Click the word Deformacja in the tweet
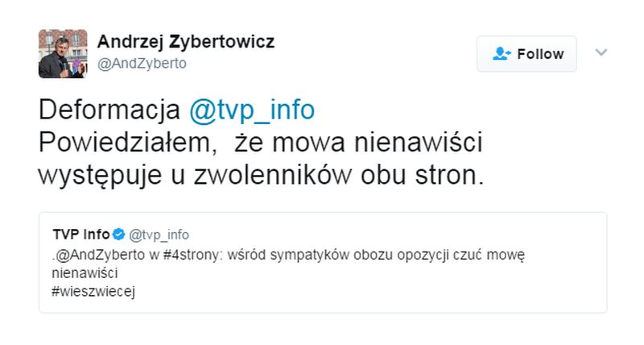 tap(109, 110)
